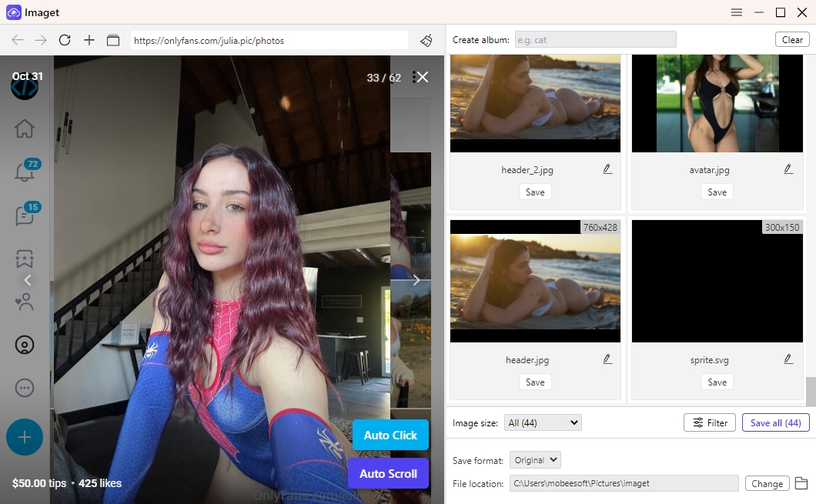Open the OnlyFans home icon in the sidebar

pos(25,129)
